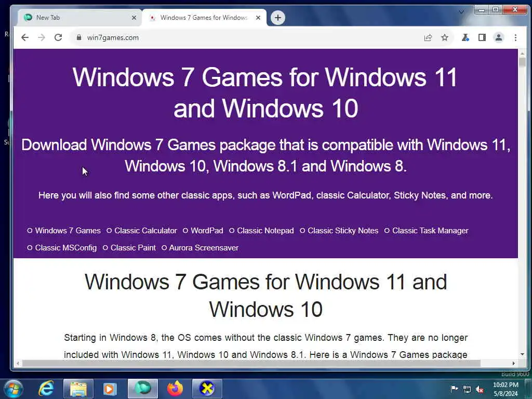
Task: Open the profile avatar menu
Action: pos(498,37)
